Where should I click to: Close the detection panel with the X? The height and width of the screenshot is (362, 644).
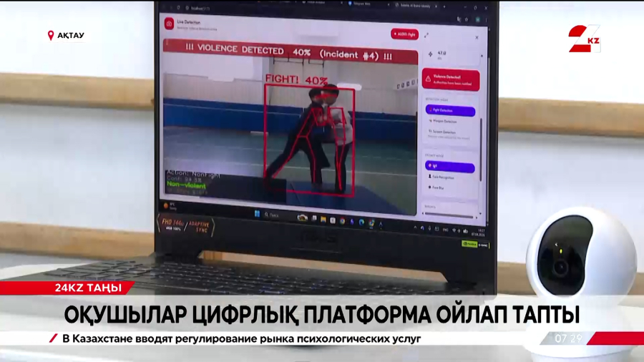477,37
